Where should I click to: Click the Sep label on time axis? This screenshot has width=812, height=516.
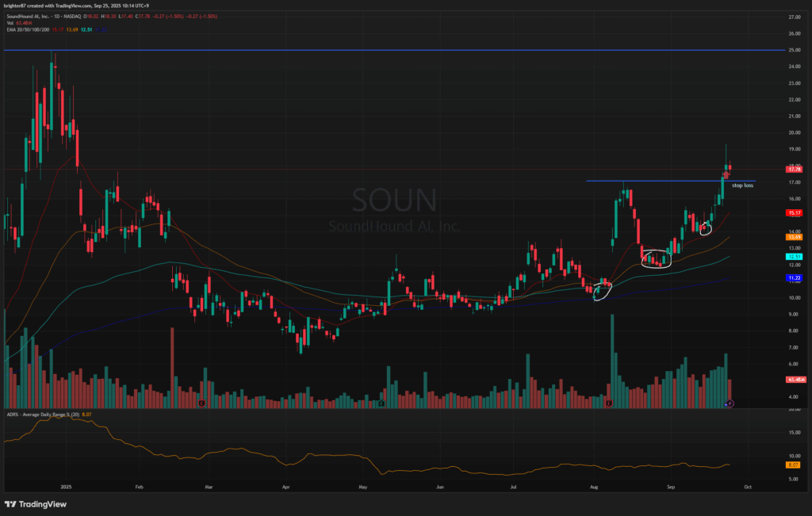671,487
